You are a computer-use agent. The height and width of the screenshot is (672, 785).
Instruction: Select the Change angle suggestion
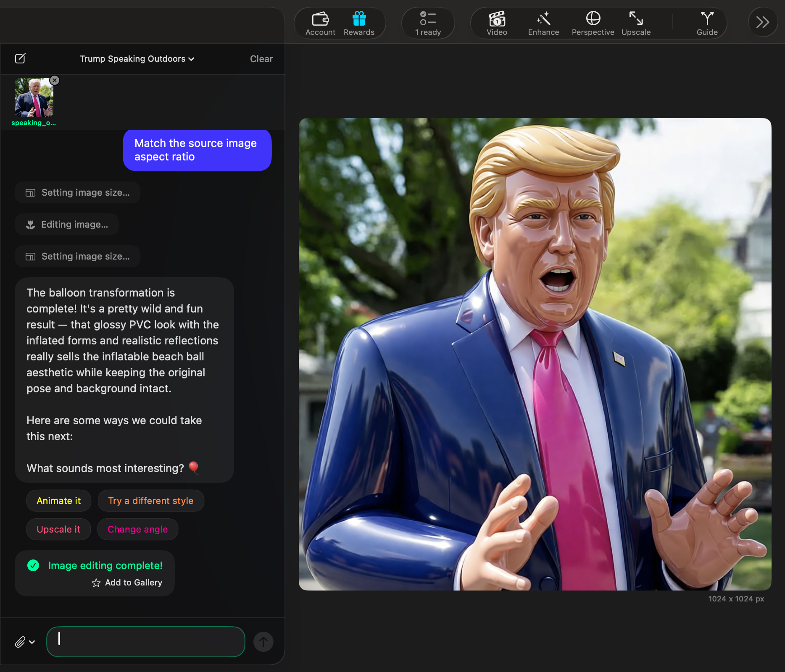tap(137, 529)
